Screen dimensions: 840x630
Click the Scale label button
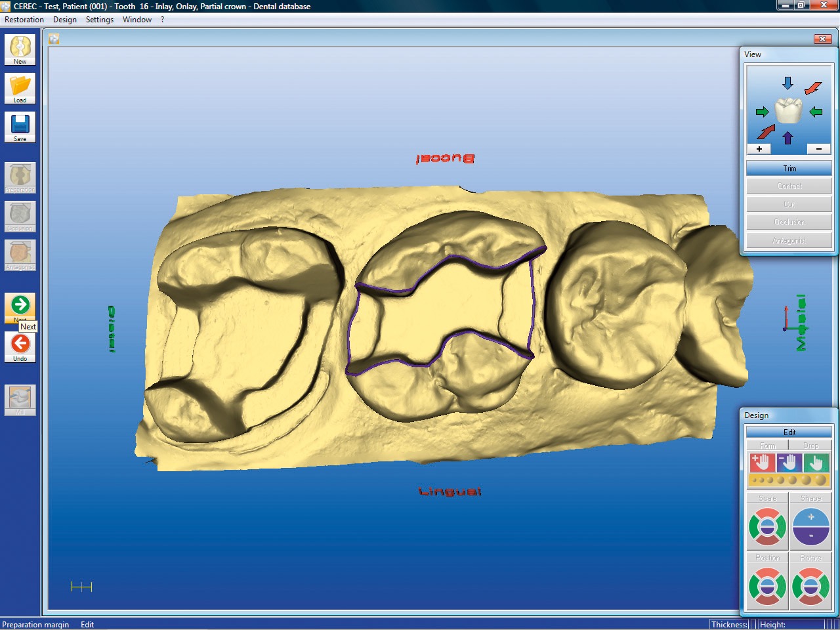(x=767, y=498)
